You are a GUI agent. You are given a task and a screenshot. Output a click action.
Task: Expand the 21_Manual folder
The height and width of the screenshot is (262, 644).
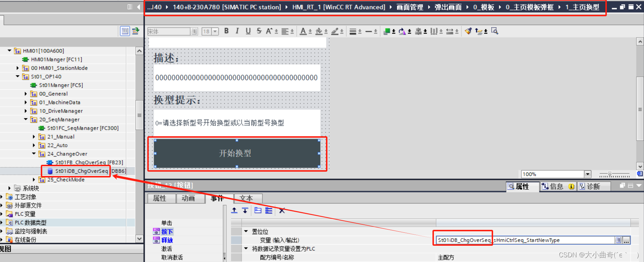34,137
